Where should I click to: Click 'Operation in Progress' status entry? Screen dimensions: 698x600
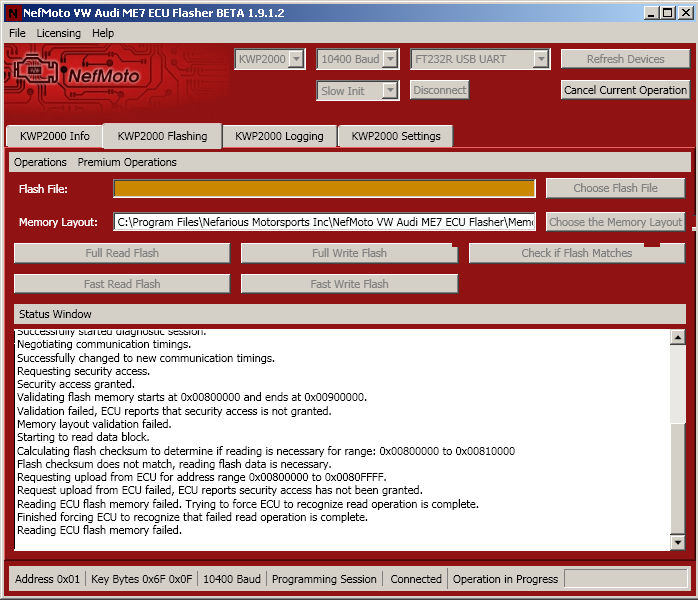point(505,579)
